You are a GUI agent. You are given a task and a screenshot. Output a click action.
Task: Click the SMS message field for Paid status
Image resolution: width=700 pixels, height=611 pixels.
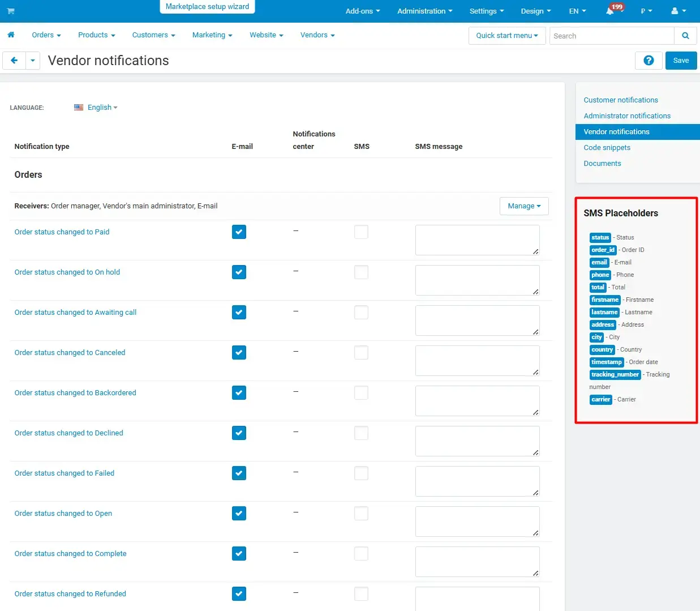pos(476,240)
